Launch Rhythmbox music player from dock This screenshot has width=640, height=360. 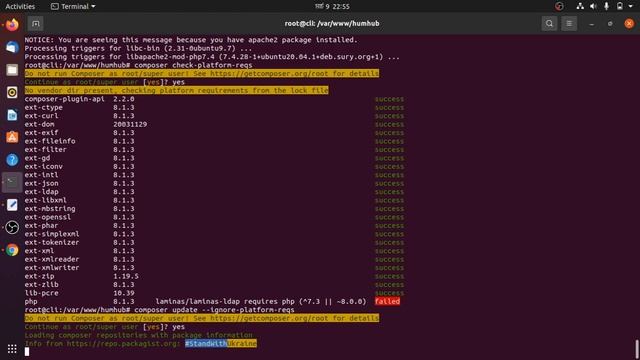pyautogui.click(x=12, y=92)
